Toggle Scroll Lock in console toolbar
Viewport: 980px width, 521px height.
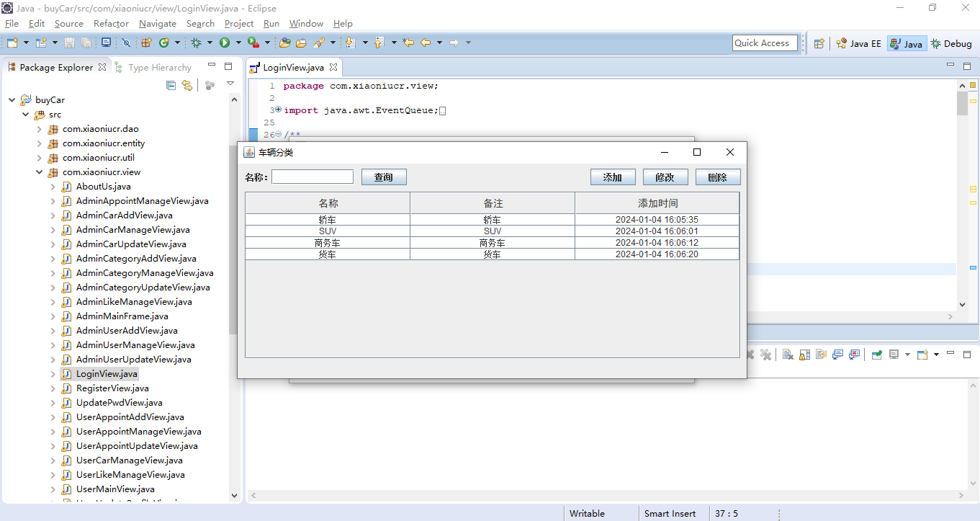point(804,355)
